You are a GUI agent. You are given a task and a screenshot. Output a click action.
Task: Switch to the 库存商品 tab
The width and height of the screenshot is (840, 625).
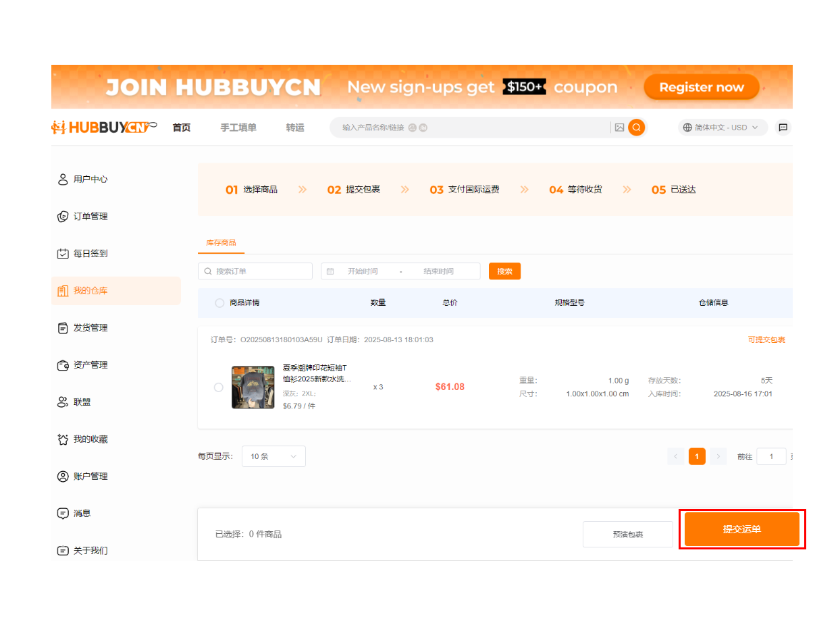(221, 243)
